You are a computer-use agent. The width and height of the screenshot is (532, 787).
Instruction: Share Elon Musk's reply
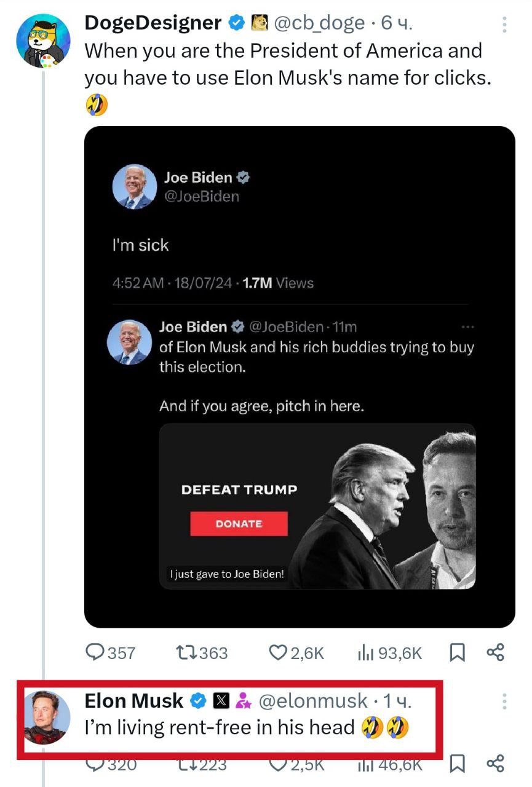pos(495,764)
